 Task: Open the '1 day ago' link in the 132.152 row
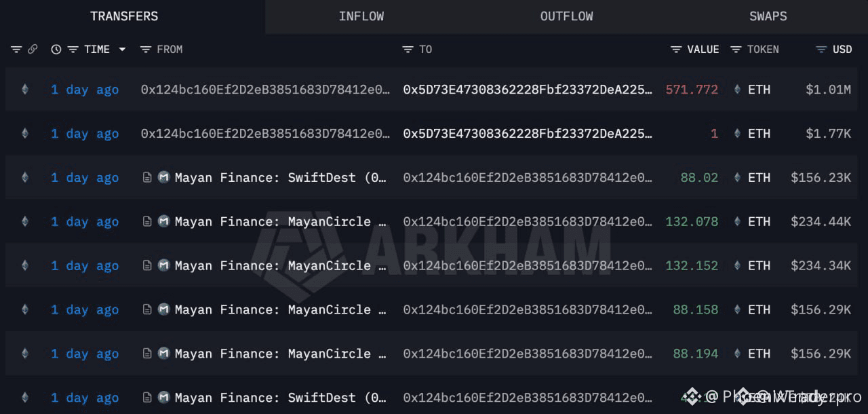pyautogui.click(x=85, y=266)
